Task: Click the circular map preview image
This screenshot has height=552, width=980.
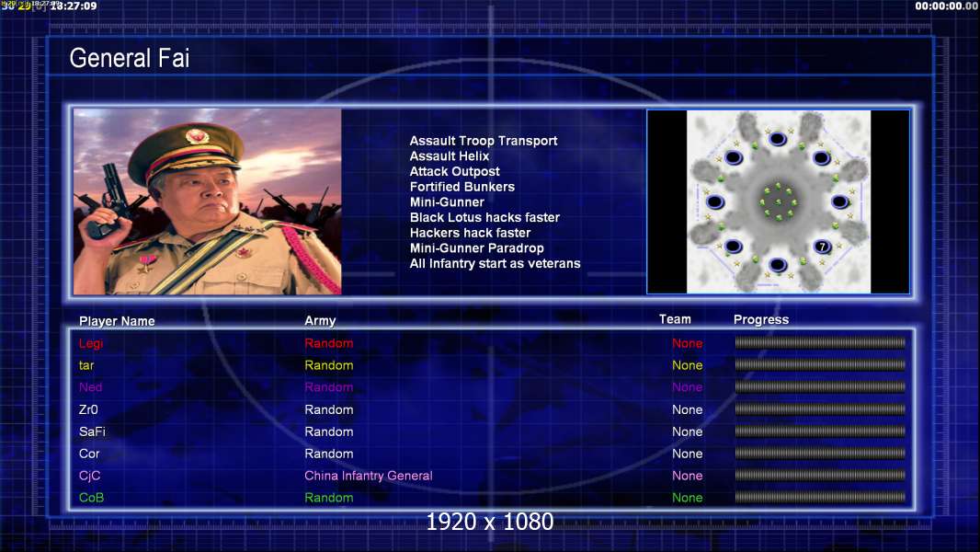Action: [778, 201]
